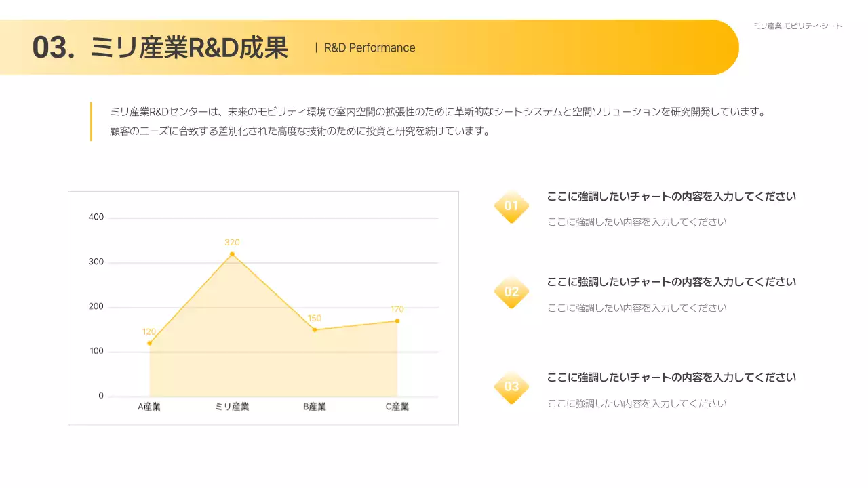Click the chart data point for A産業
This screenshot has height=488, width=868.
point(149,343)
